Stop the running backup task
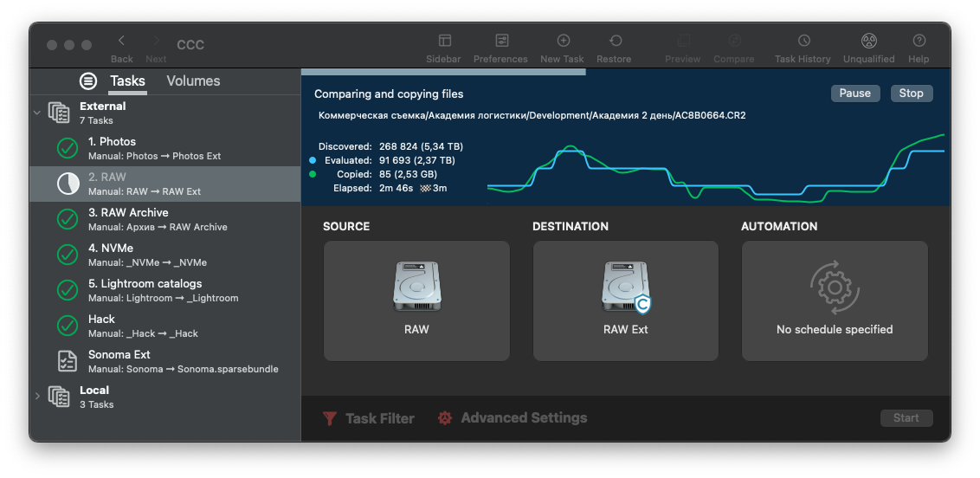 click(x=912, y=94)
